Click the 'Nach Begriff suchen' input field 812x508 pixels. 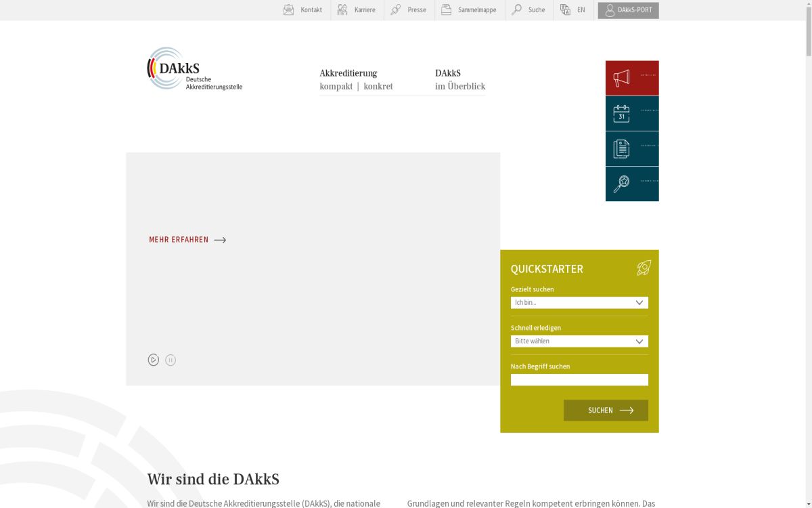click(579, 379)
